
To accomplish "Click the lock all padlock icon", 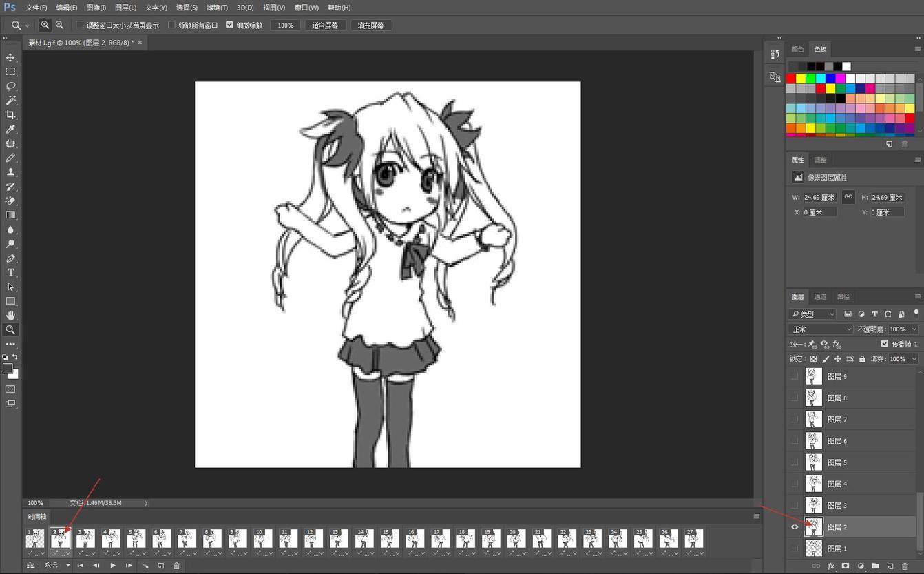I will (x=862, y=359).
